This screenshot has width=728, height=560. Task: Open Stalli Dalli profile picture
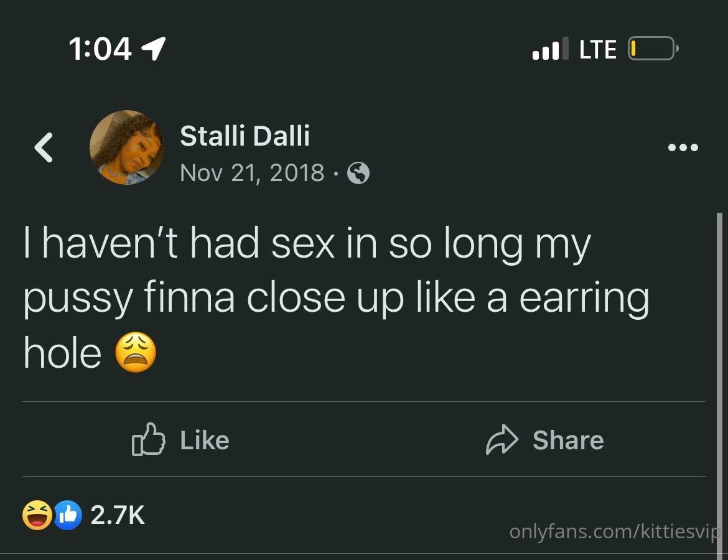(x=127, y=147)
